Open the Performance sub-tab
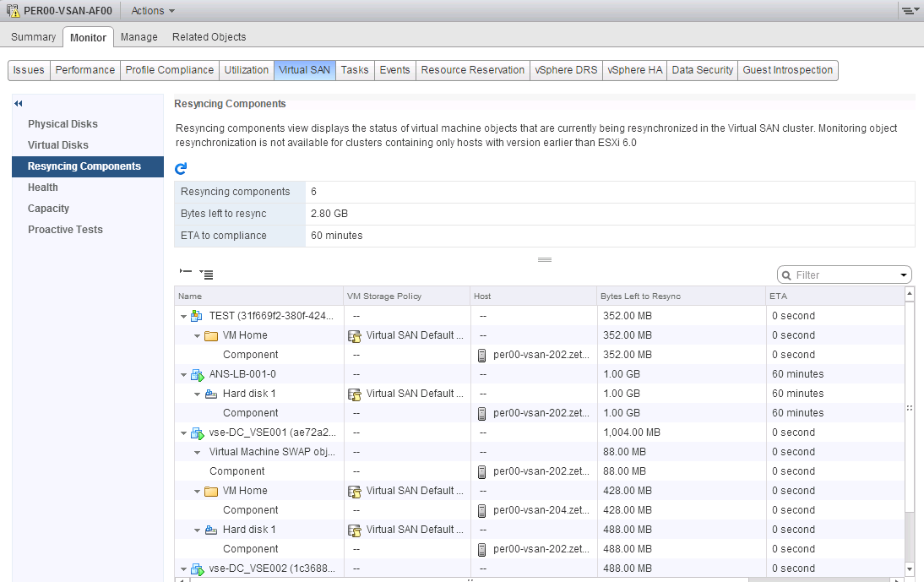 pos(84,70)
